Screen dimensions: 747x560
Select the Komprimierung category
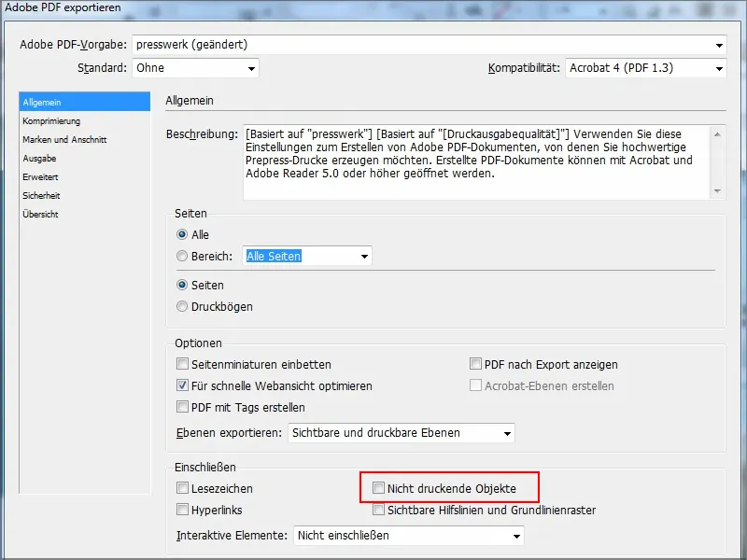(x=85, y=121)
